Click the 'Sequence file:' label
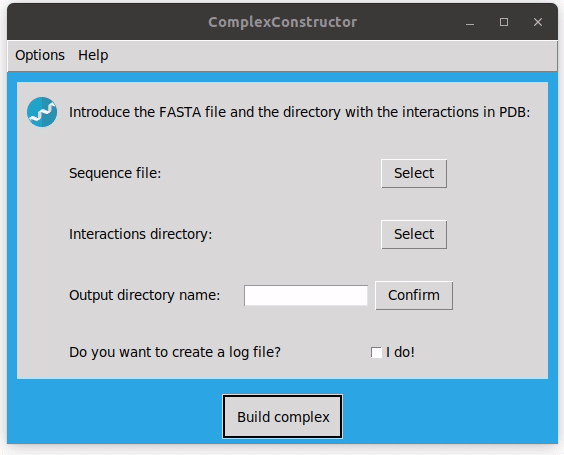Viewport: 564px width, 455px height. [x=115, y=173]
